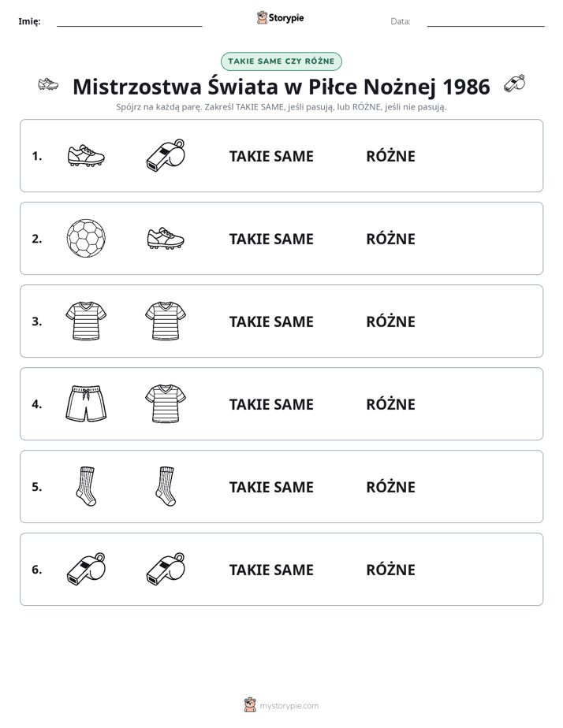
Task: Select the striped jersey in row 4
Action: [x=166, y=404]
